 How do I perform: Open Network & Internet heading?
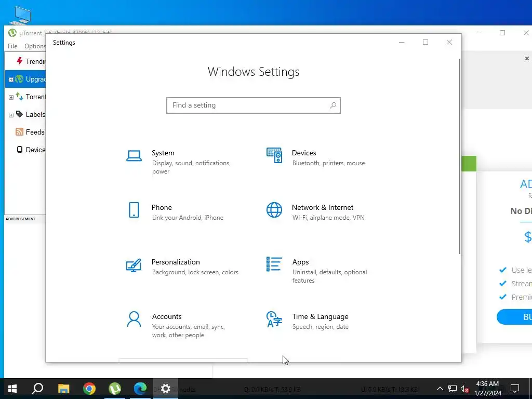(323, 207)
